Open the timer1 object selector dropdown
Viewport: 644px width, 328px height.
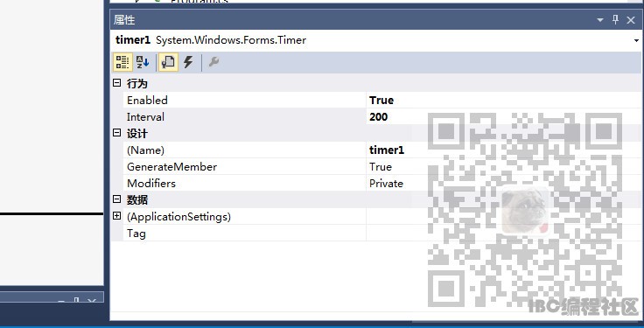[x=636, y=40]
